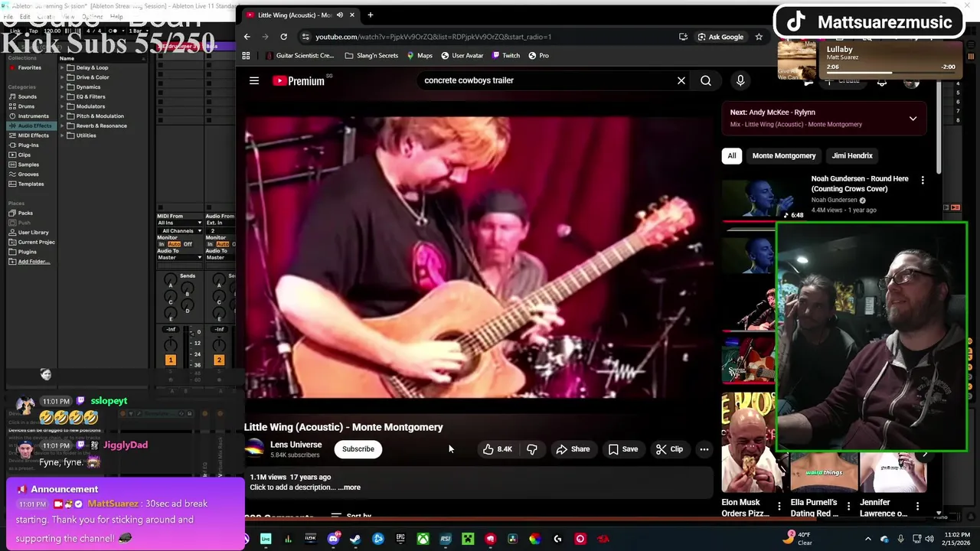Expand Reverb & Resonance folder in Ableton
980x551 pixels.
click(x=63, y=126)
